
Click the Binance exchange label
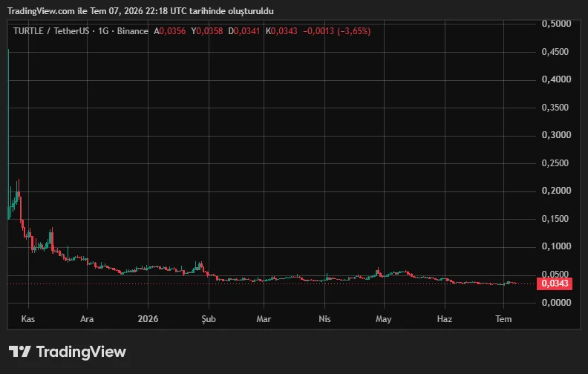132,31
